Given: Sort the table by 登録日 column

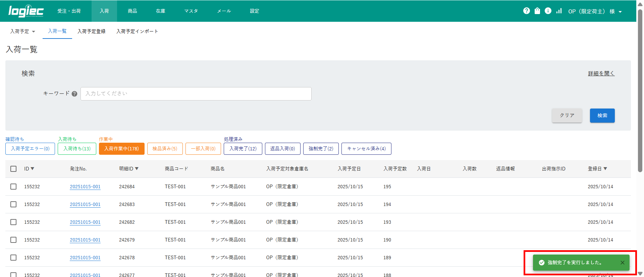Looking at the screenshot, I should [x=597, y=169].
